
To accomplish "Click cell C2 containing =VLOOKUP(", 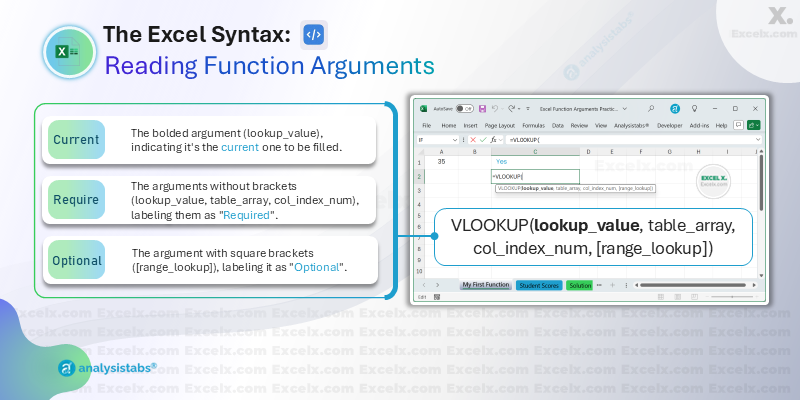I will click(535, 177).
